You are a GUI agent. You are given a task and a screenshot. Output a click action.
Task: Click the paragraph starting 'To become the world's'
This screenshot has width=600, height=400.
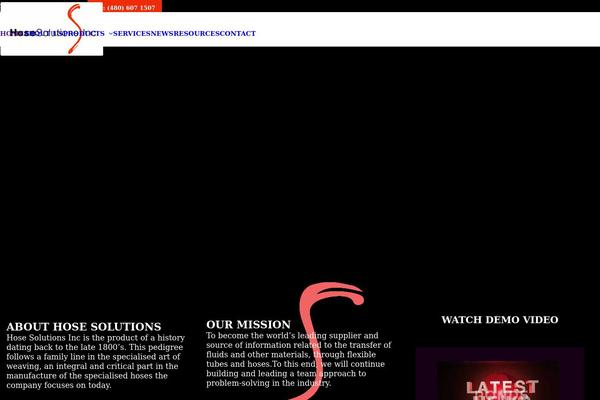click(x=299, y=359)
